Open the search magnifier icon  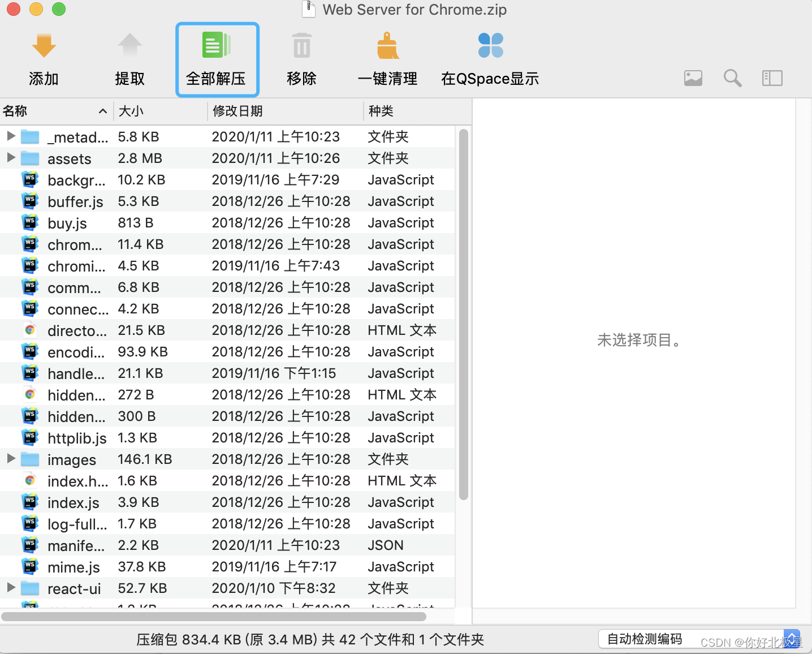coord(732,78)
